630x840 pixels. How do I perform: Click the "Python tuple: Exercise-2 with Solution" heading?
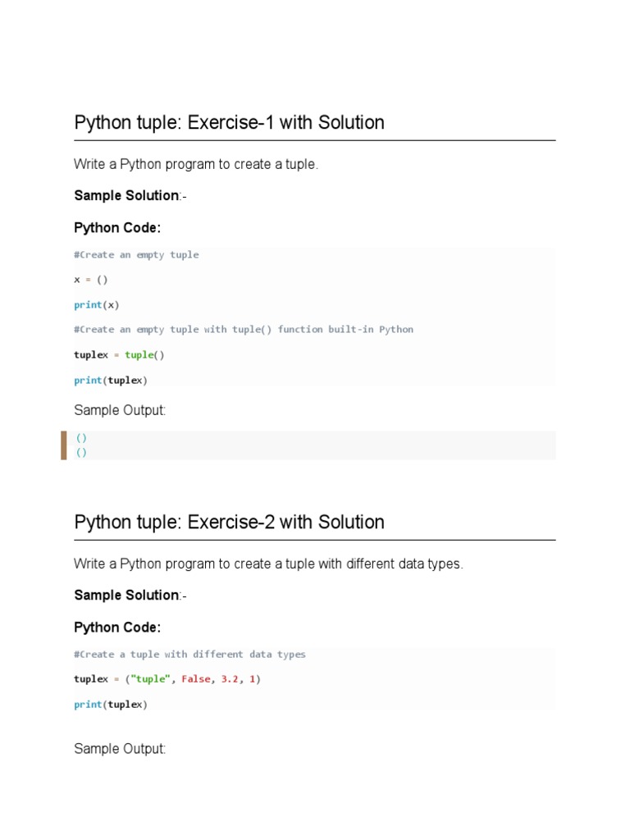(x=229, y=523)
